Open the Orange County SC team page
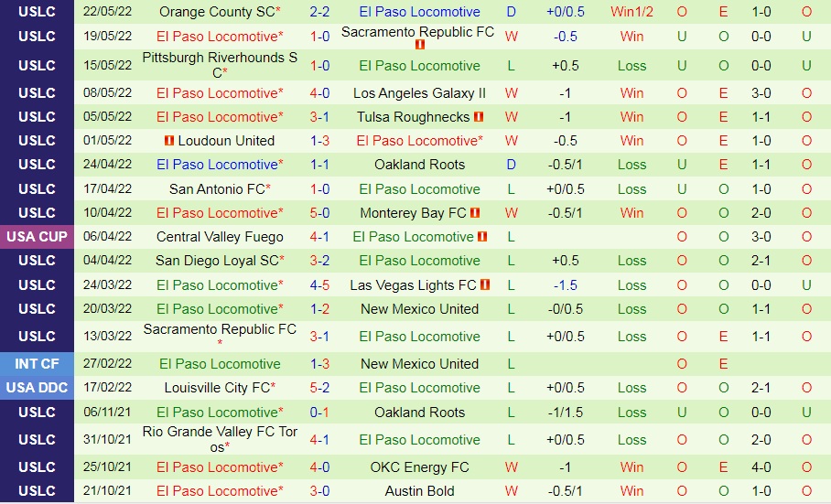 [216, 12]
